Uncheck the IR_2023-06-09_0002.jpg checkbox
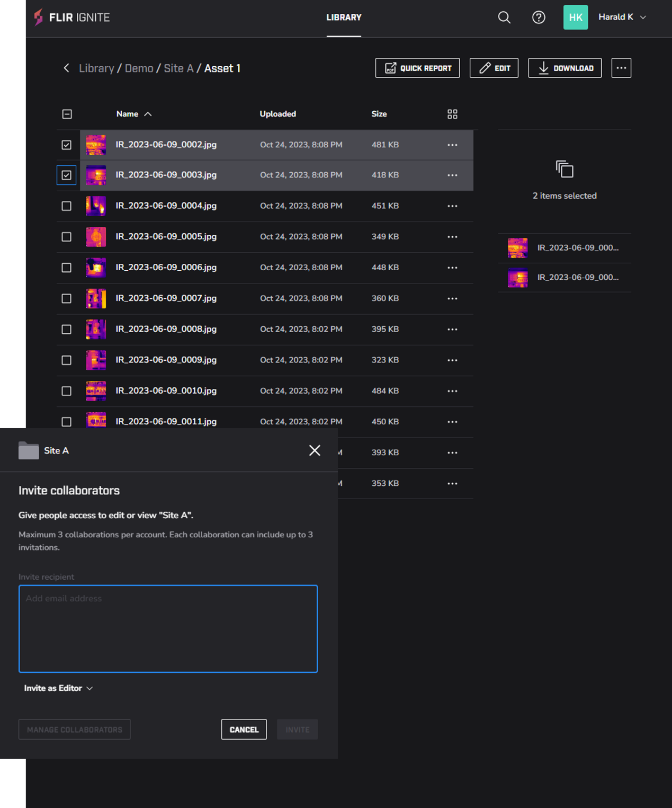672x808 pixels. [67, 145]
